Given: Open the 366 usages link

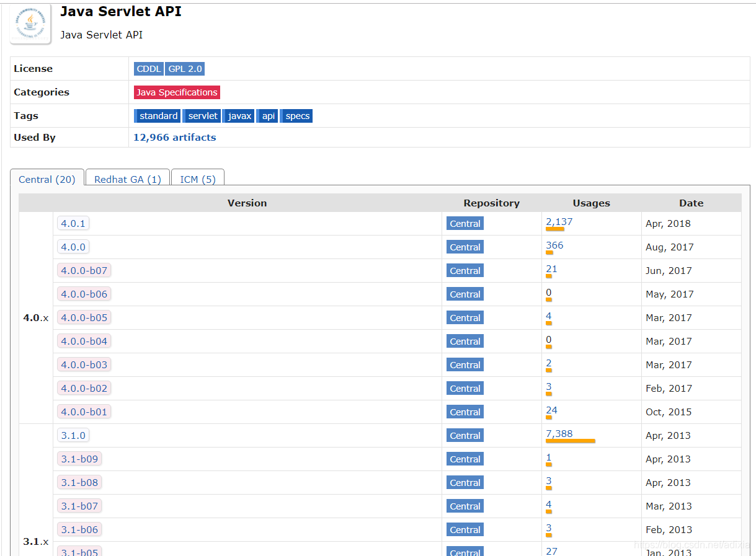Looking at the screenshot, I should 554,245.
